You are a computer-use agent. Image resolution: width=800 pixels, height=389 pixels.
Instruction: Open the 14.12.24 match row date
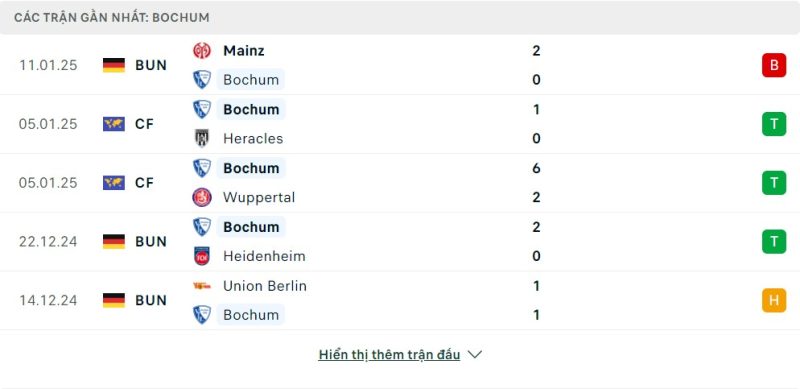[48, 300]
